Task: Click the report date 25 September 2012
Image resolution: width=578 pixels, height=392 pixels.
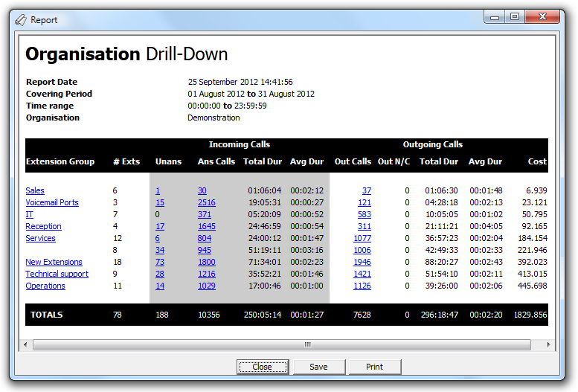Action: [x=240, y=82]
